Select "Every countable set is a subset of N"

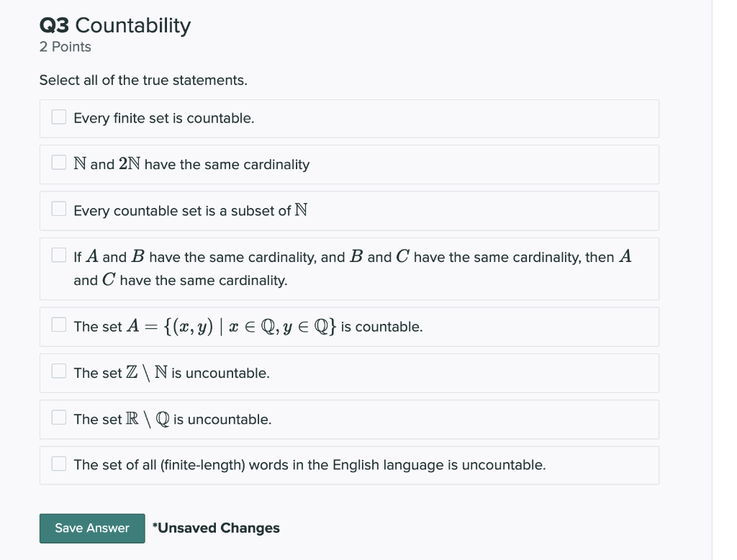[x=58, y=209]
